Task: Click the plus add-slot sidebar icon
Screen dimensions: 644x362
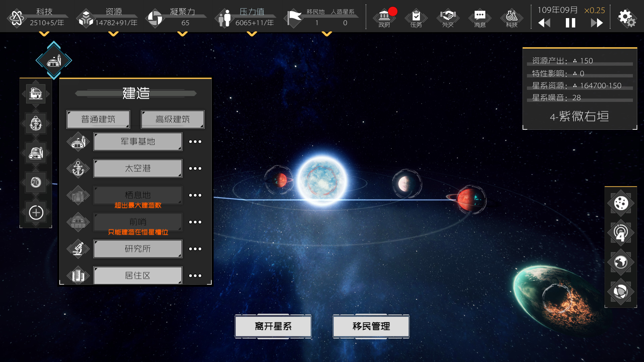Action: point(36,213)
